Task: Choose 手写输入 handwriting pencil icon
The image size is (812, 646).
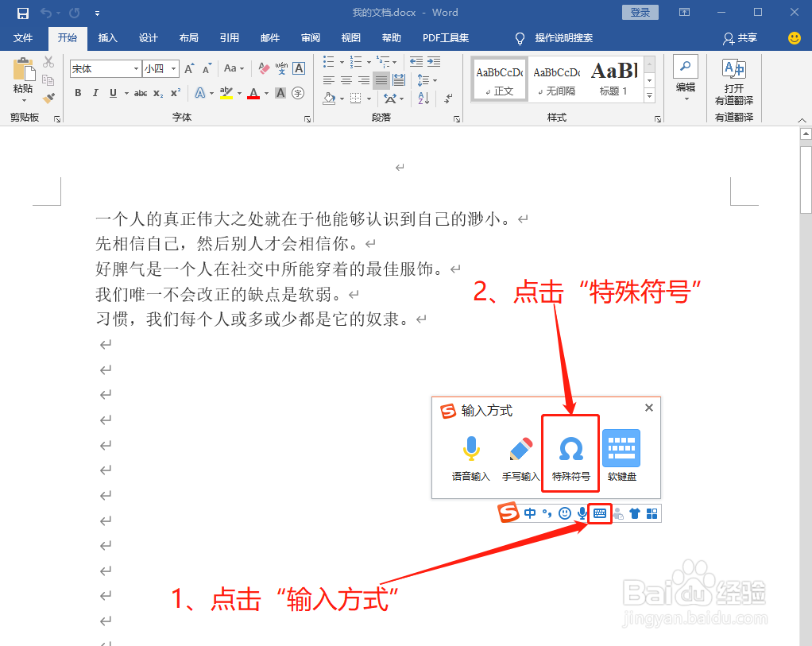Action: pyautogui.click(x=521, y=449)
